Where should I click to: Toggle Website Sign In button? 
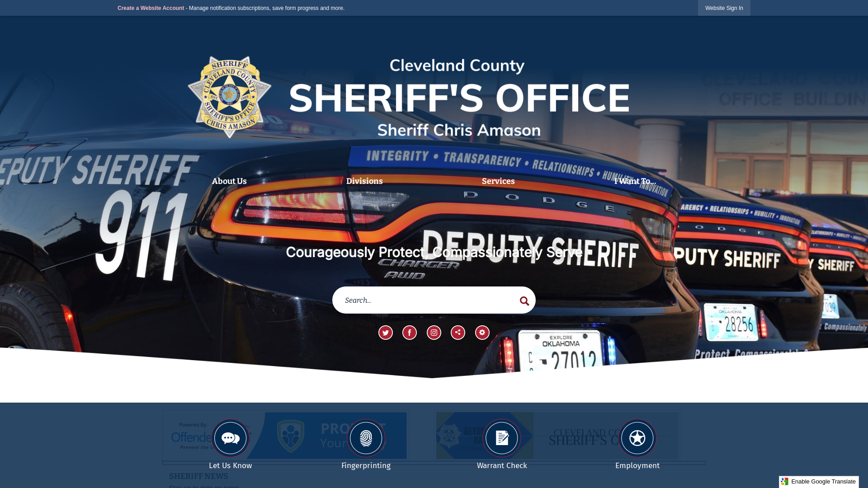(x=724, y=8)
